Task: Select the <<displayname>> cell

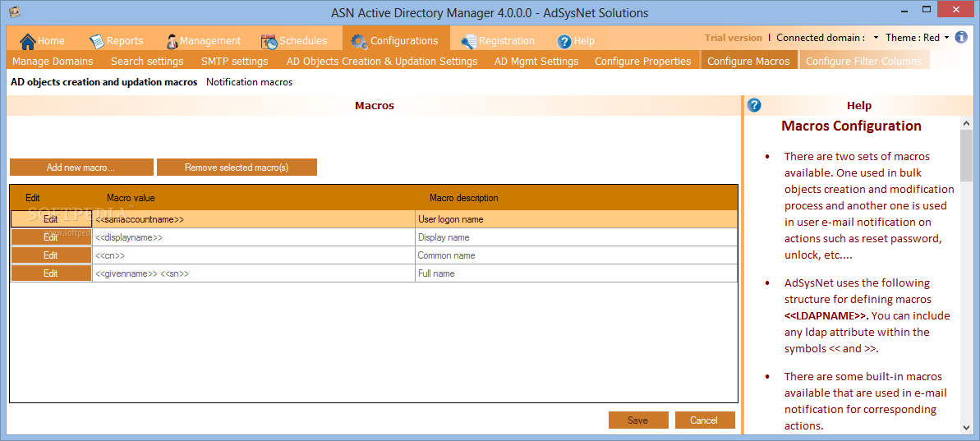Action: tap(254, 237)
